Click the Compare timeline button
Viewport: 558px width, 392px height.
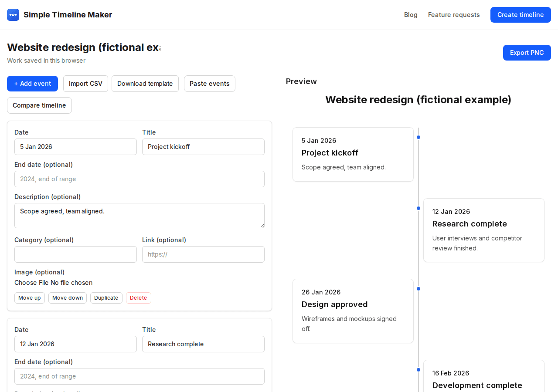[39, 105]
